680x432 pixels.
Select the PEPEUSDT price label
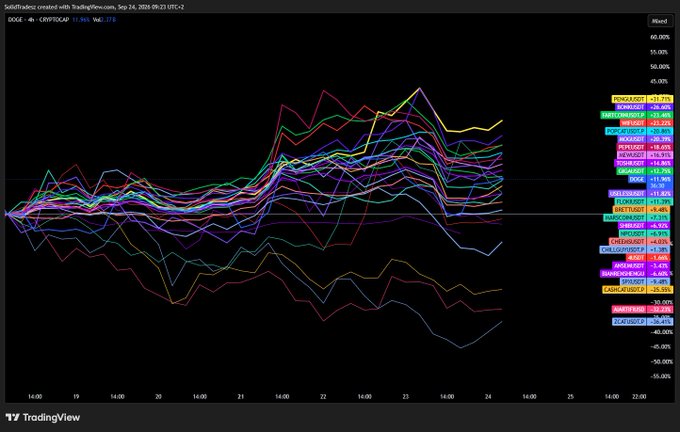click(645, 147)
